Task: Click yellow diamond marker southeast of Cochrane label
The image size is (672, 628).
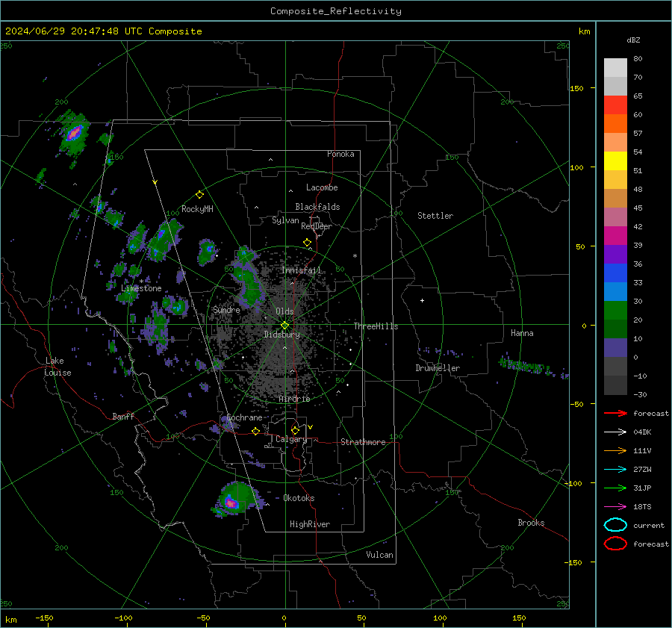Action: point(255,431)
